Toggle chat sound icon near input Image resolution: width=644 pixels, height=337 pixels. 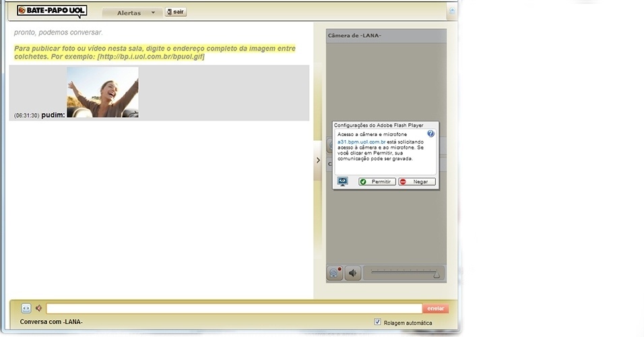click(39, 308)
